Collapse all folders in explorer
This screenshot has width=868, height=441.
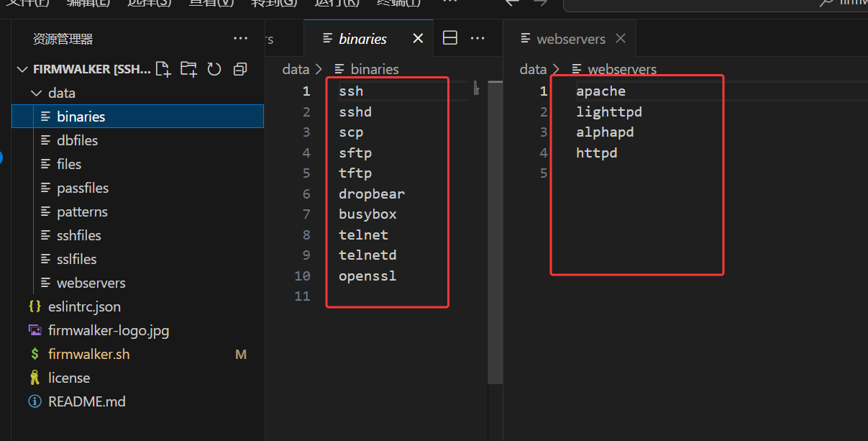click(x=240, y=69)
